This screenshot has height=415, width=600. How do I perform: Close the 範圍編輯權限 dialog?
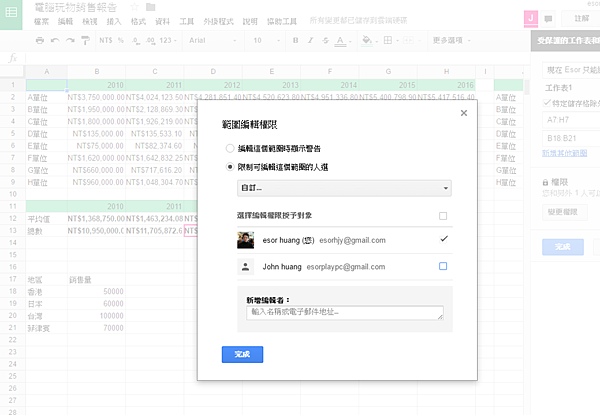click(464, 113)
